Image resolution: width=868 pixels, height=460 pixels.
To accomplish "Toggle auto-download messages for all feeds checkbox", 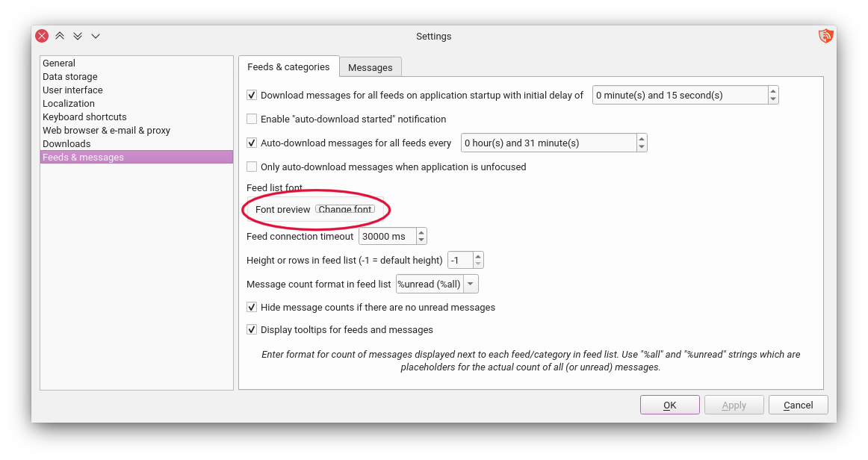I will click(252, 143).
